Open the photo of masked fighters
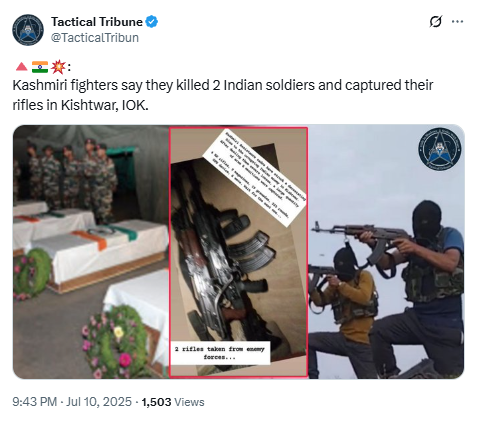478x423 pixels. [386, 252]
